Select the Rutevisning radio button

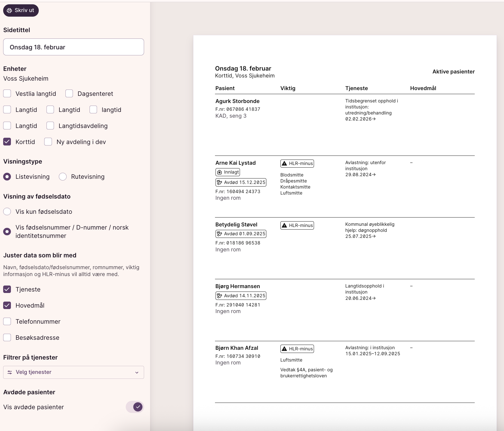pyautogui.click(x=63, y=177)
